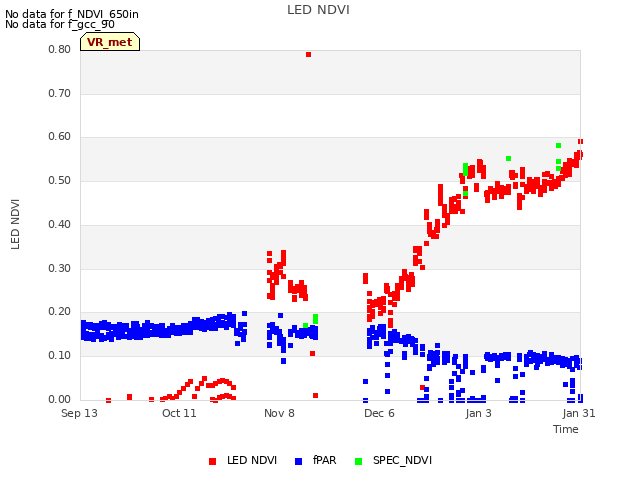Click the Time axis label
The width and height of the screenshot is (640, 480).
coord(566,429)
